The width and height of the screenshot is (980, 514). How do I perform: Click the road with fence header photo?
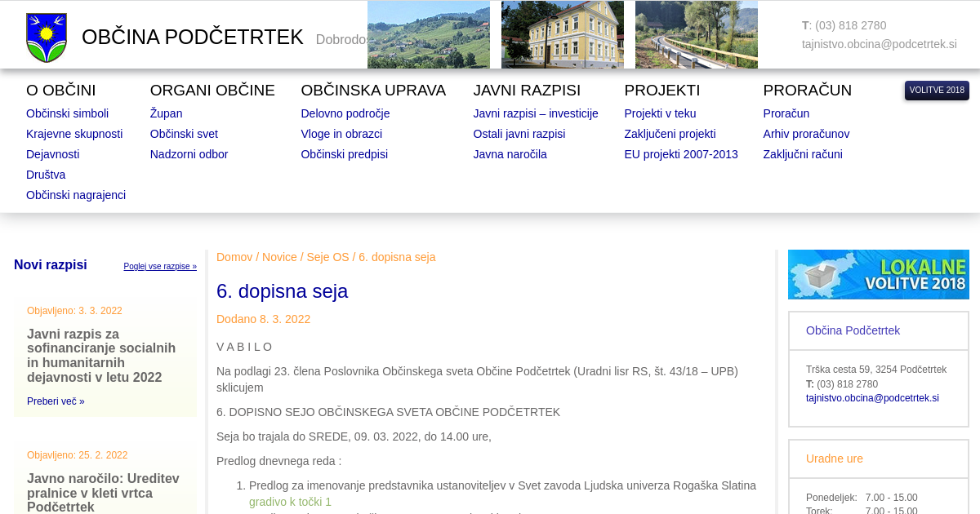tap(696, 34)
